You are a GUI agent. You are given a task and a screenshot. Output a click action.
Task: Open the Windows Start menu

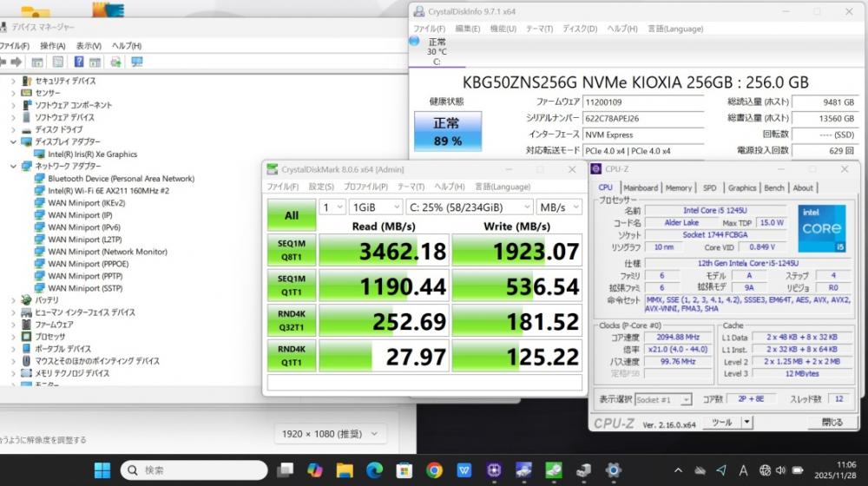102,470
